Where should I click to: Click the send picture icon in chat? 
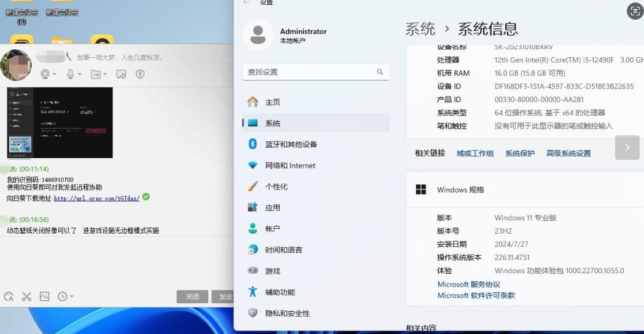click(x=44, y=296)
